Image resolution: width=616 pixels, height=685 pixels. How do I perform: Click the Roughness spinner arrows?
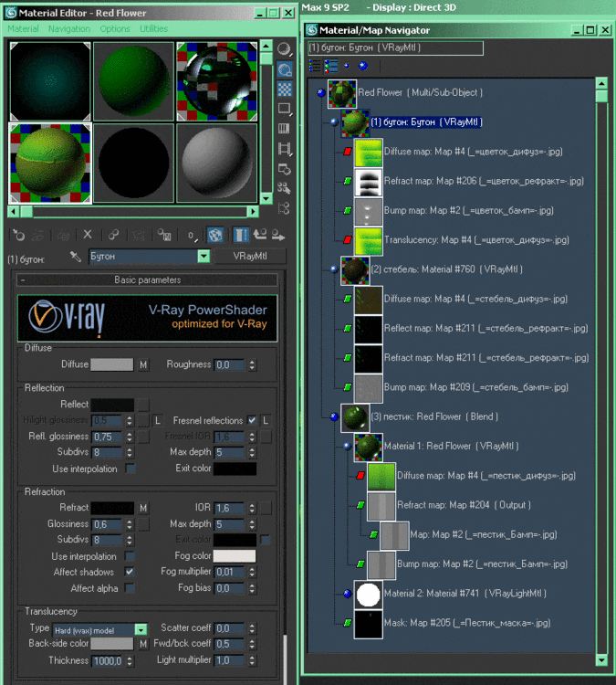click(x=252, y=364)
